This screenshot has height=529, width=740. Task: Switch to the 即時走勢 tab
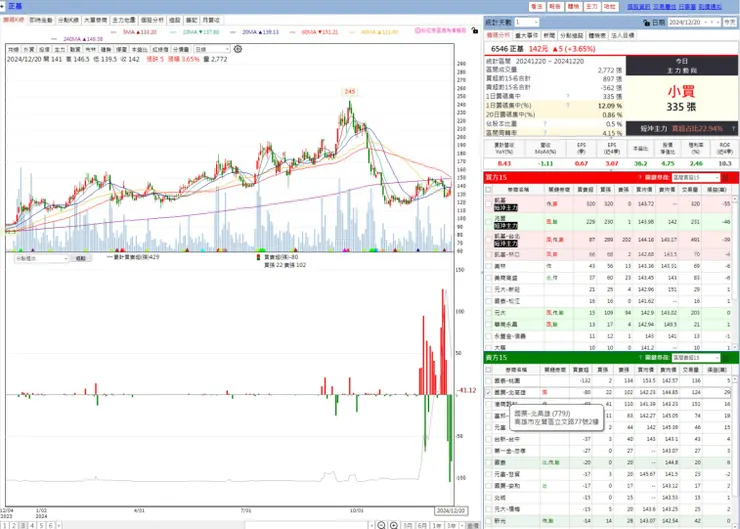pyautogui.click(x=41, y=20)
